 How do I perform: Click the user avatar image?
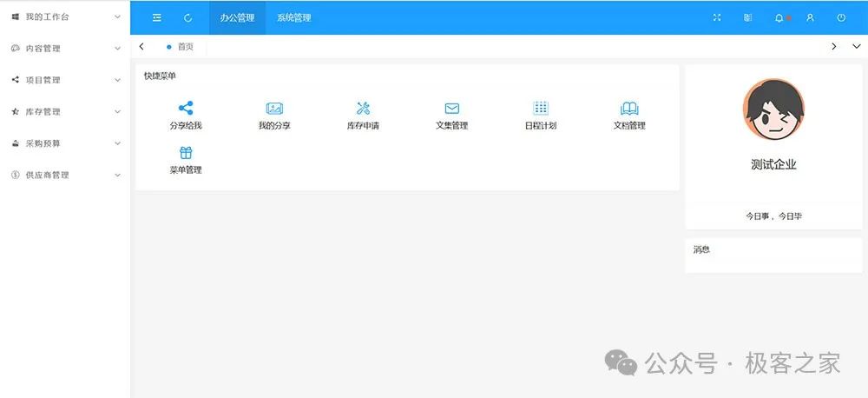click(x=773, y=109)
